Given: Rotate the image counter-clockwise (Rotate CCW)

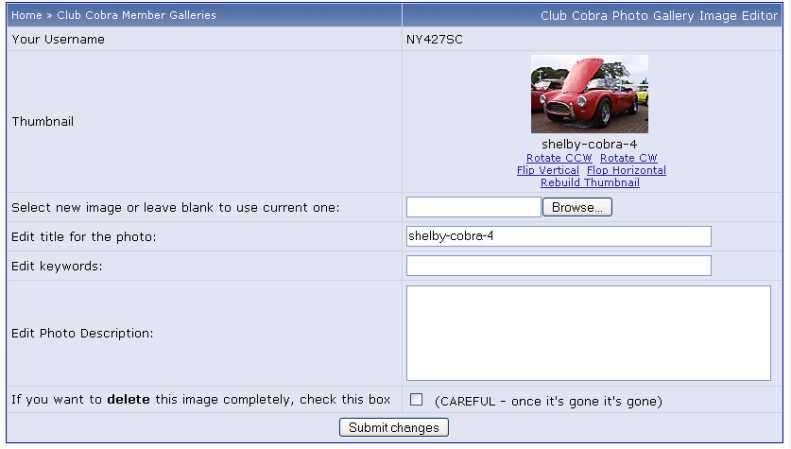Looking at the screenshot, I should pyautogui.click(x=559, y=158).
